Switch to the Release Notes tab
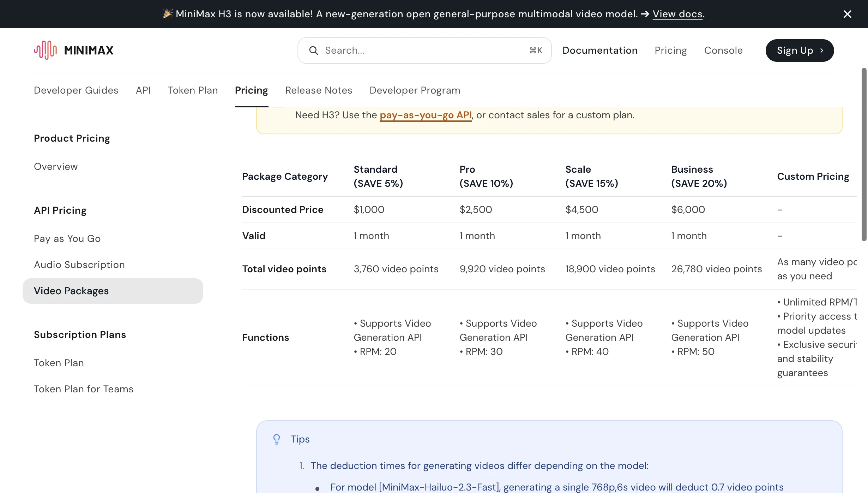The width and height of the screenshot is (868, 493). (x=319, y=90)
